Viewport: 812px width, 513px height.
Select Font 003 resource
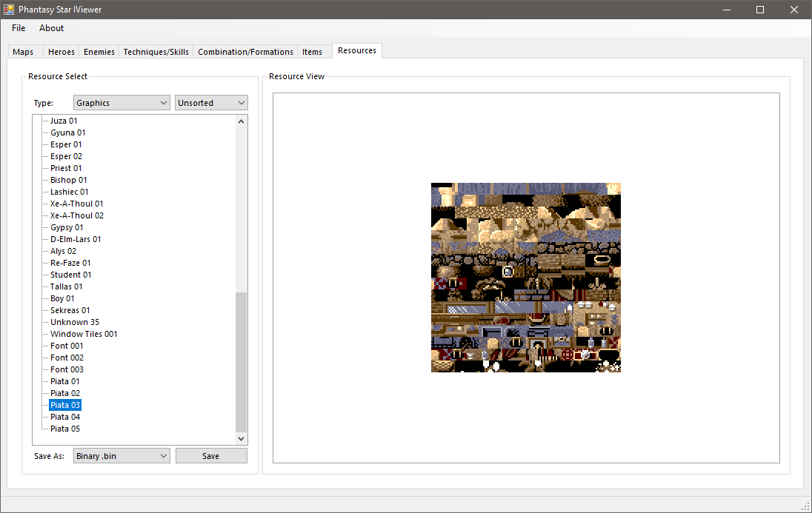pos(67,369)
